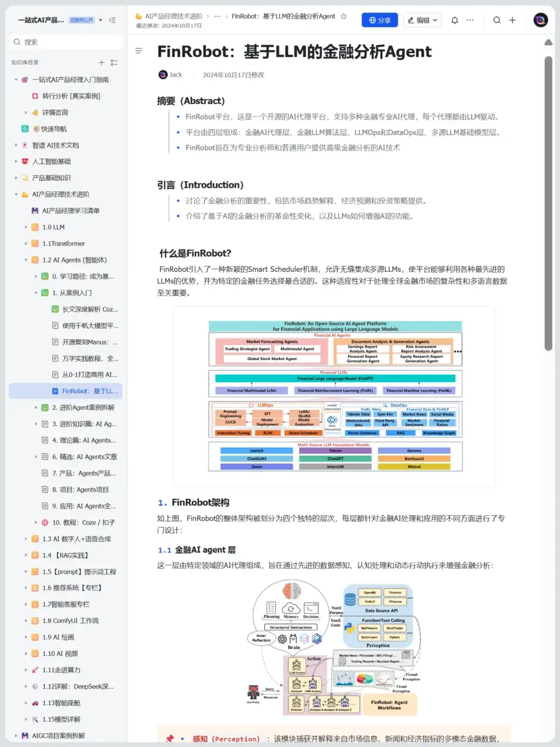Navigate to AI产品经理技术进阶 in the breadcrumb

pos(174,16)
